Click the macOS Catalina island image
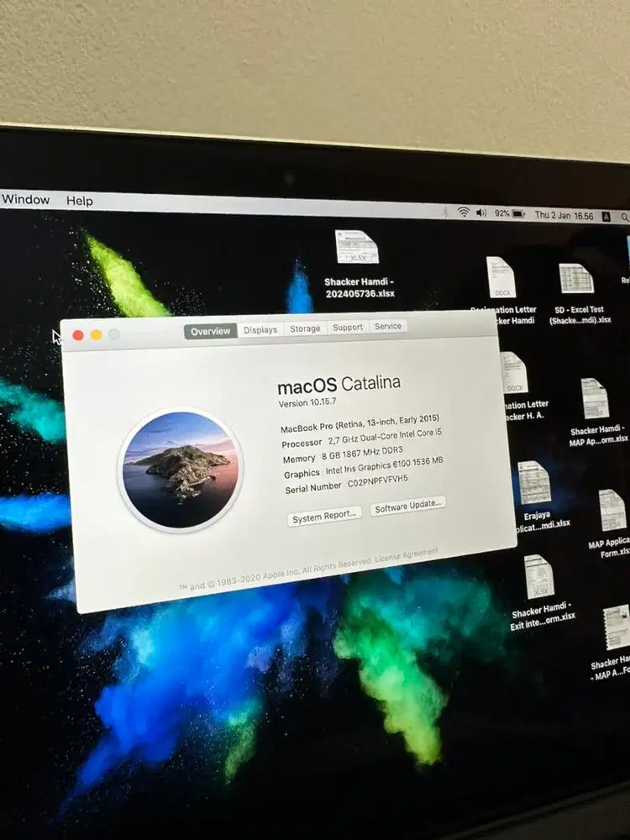This screenshot has height=840, width=630. pyautogui.click(x=181, y=470)
